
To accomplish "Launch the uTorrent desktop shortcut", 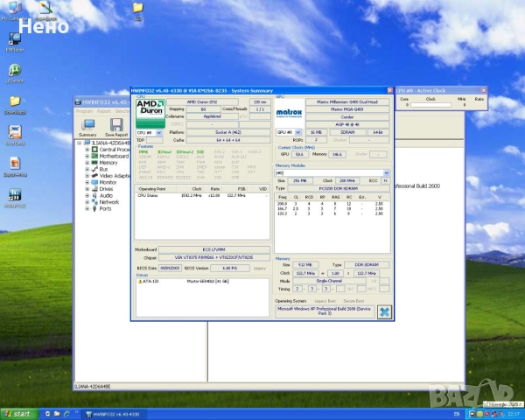I will pyautogui.click(x=14, y=70).
